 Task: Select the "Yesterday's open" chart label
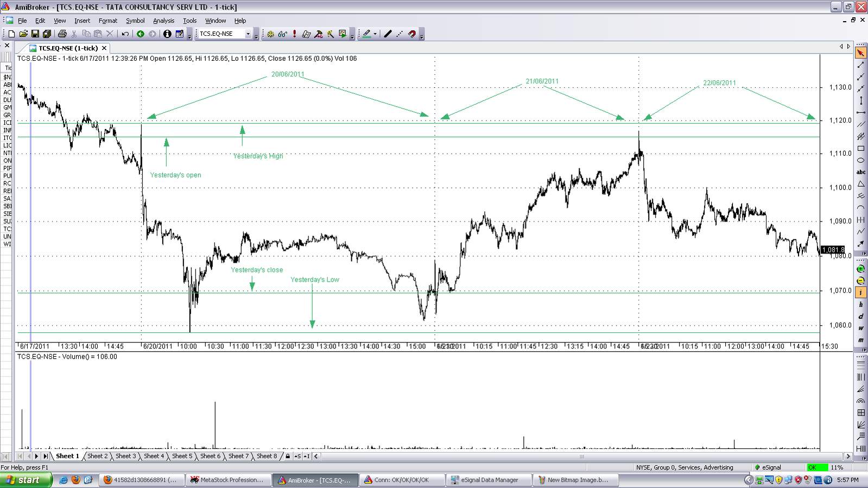tap(175, 175)
